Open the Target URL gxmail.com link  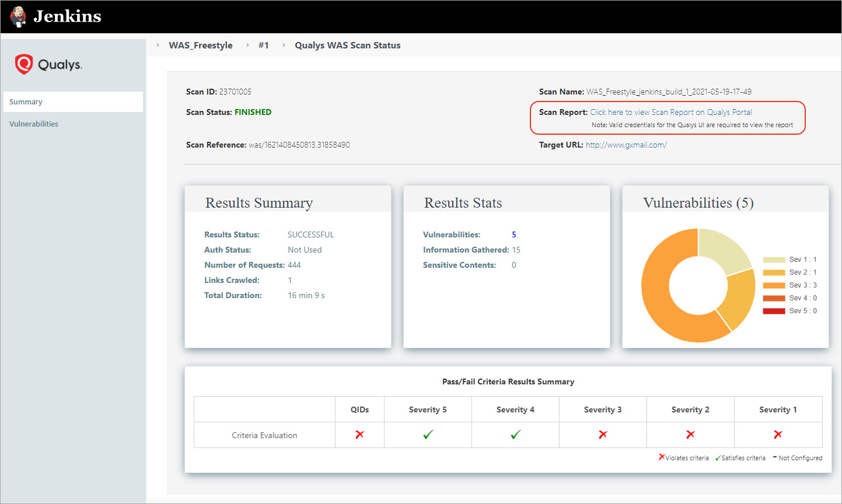point(626,145)
